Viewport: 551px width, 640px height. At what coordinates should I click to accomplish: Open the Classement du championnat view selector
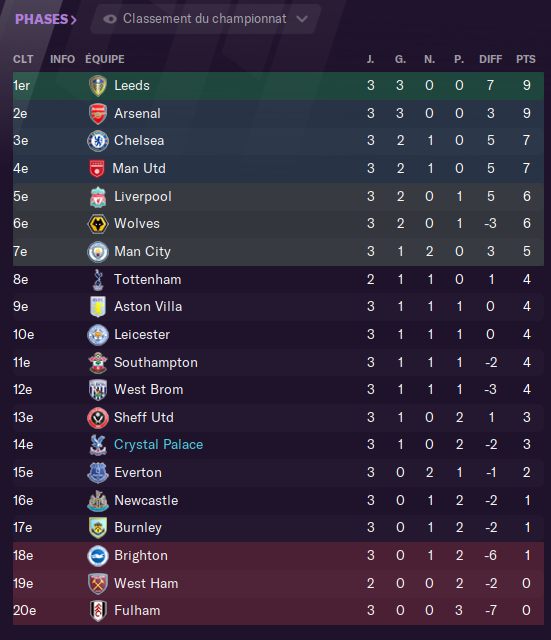(x=205, y=19)
